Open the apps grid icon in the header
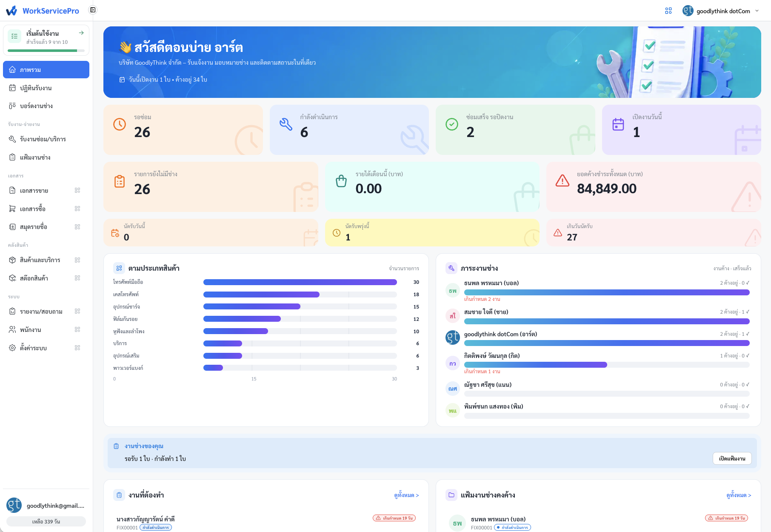 point(668,11)
